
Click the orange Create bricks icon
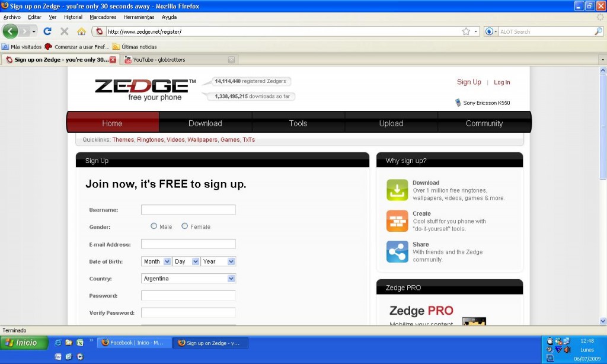(x=397, y=221)
